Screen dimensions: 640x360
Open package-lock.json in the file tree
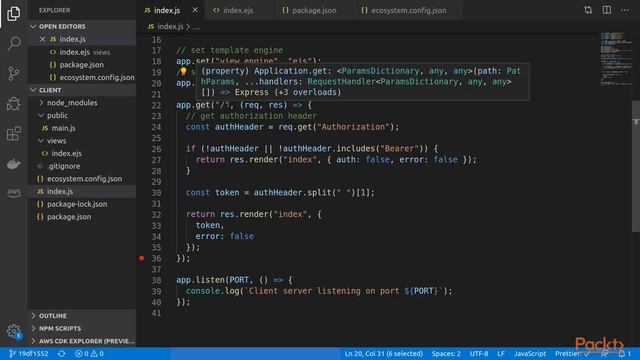click(x=82, y=204)
